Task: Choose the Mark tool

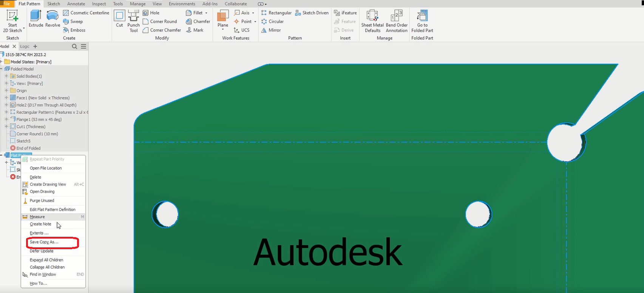Action: point(195,30)
